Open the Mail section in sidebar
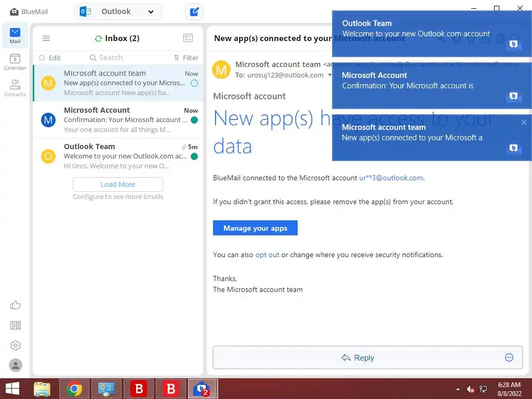Screen dimensions: 532x399 coord(15,36)
